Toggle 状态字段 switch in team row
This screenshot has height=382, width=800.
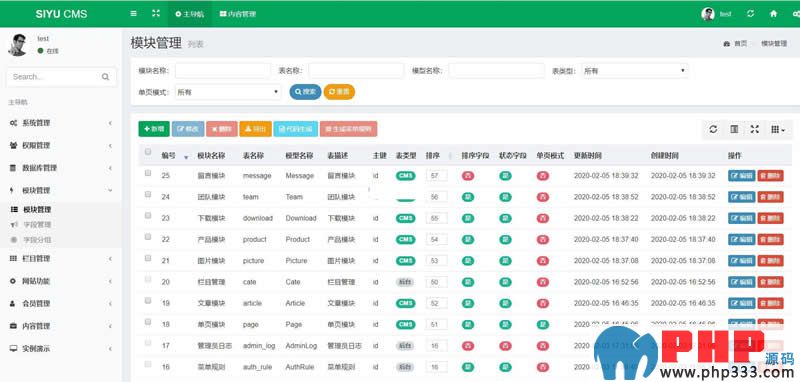(505, 197)
